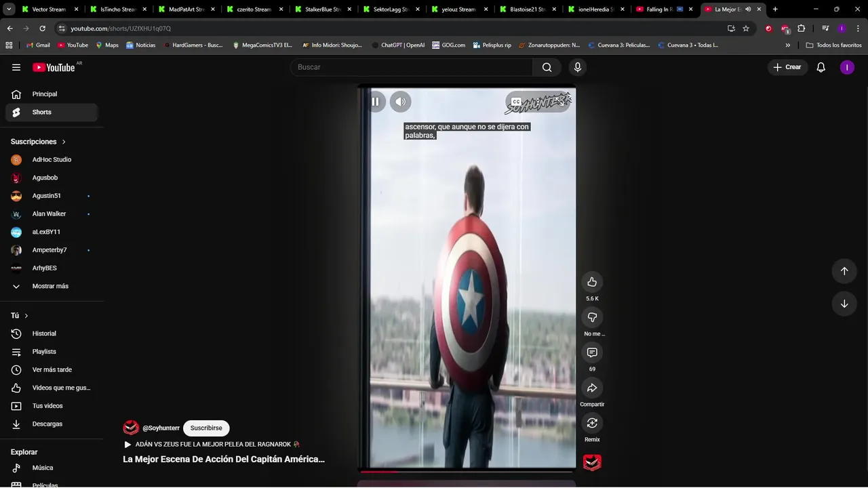Screen dimensions: 868x488
Task: Open Videos que me gustan
Action: click(x=52, y=388)
